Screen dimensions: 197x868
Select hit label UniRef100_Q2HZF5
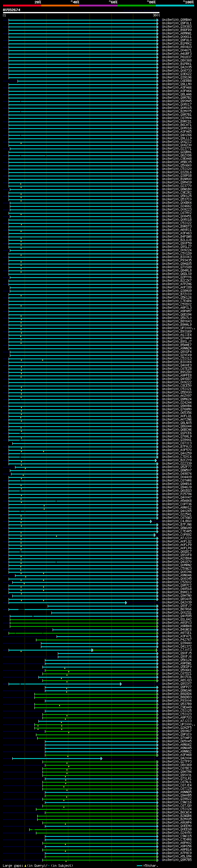tap(177, 728)
